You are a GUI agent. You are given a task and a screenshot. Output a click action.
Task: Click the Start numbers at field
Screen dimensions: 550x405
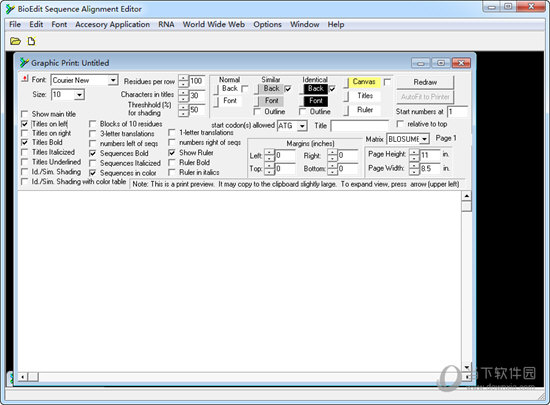457,112
